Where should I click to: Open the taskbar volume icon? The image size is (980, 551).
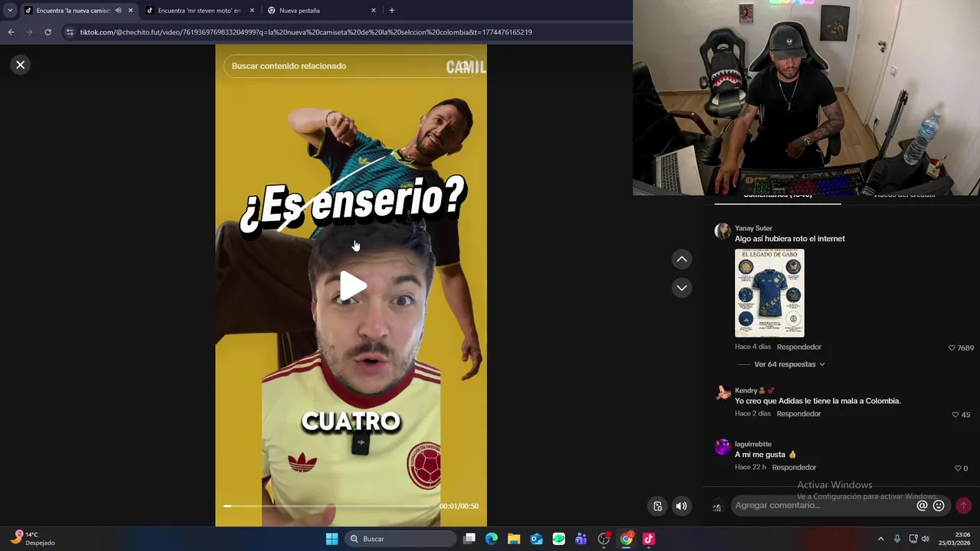(925, 539)
